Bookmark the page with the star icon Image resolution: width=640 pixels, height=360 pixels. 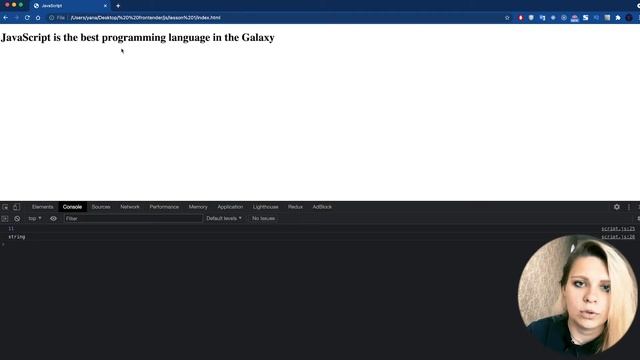507,18
